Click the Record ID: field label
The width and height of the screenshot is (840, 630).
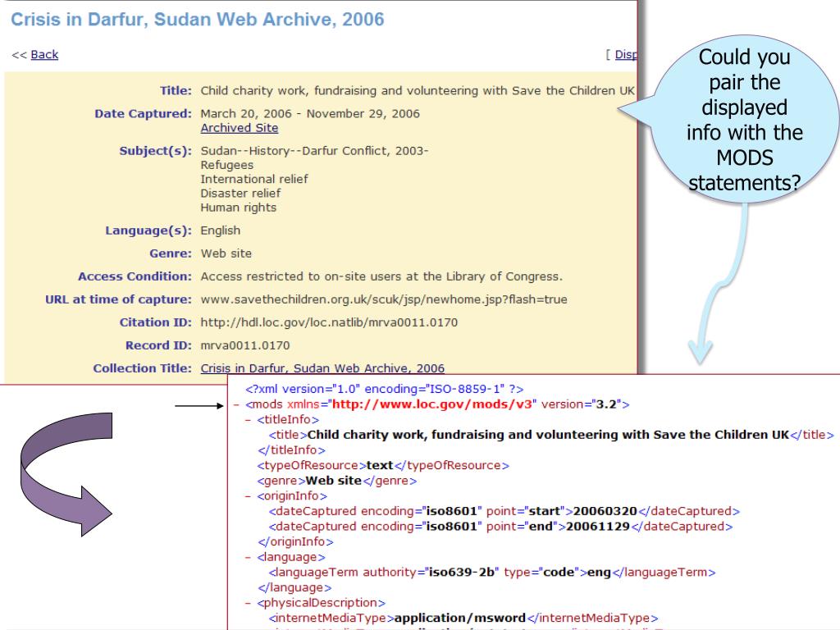click(158, 345)
